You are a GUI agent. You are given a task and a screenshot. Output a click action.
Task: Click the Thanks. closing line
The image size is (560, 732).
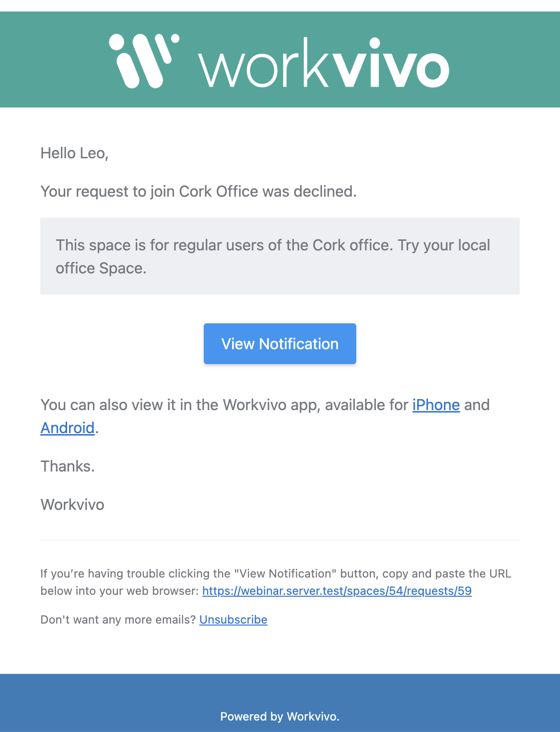(68, 466)
